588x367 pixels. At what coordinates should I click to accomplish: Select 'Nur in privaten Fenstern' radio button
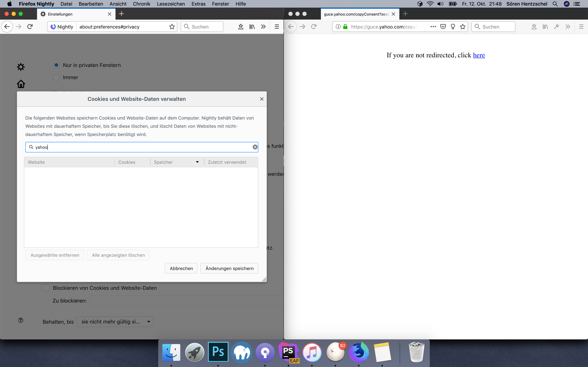coord(56,65)
